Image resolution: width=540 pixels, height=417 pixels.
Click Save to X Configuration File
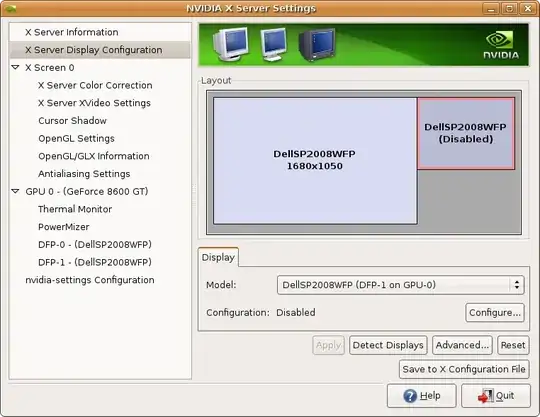(464, 369)
